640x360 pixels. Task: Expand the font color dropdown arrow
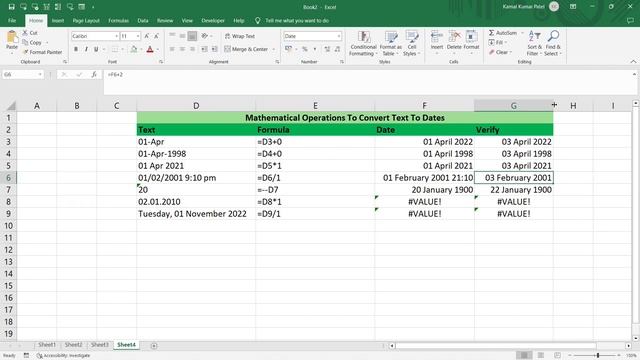pyautogui.click(x=158, y=49)
